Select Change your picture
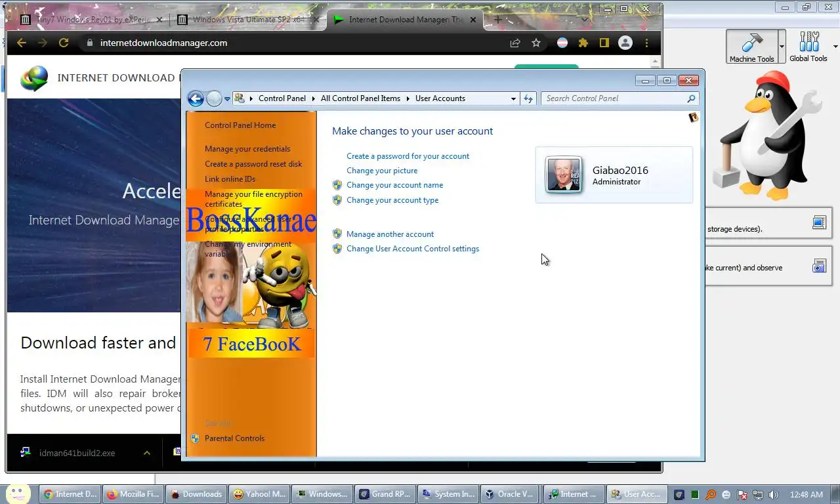Viewport: 840px width, 504px height. [382, 171]
